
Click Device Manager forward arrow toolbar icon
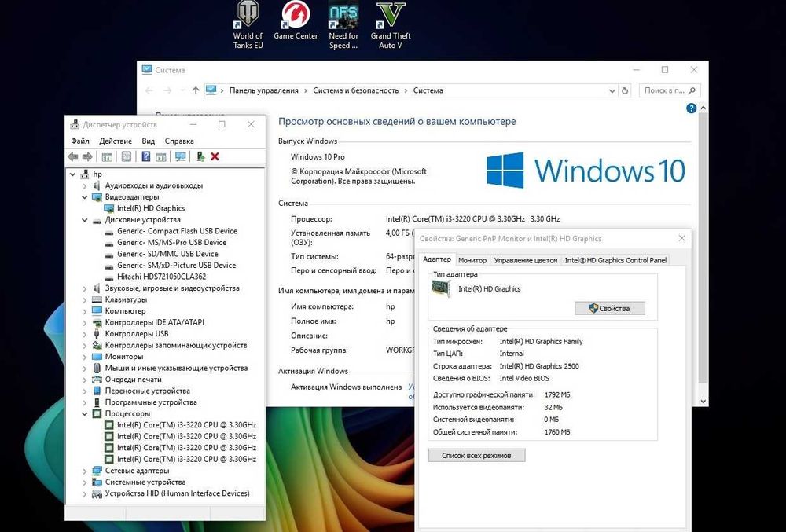point(87,157)
